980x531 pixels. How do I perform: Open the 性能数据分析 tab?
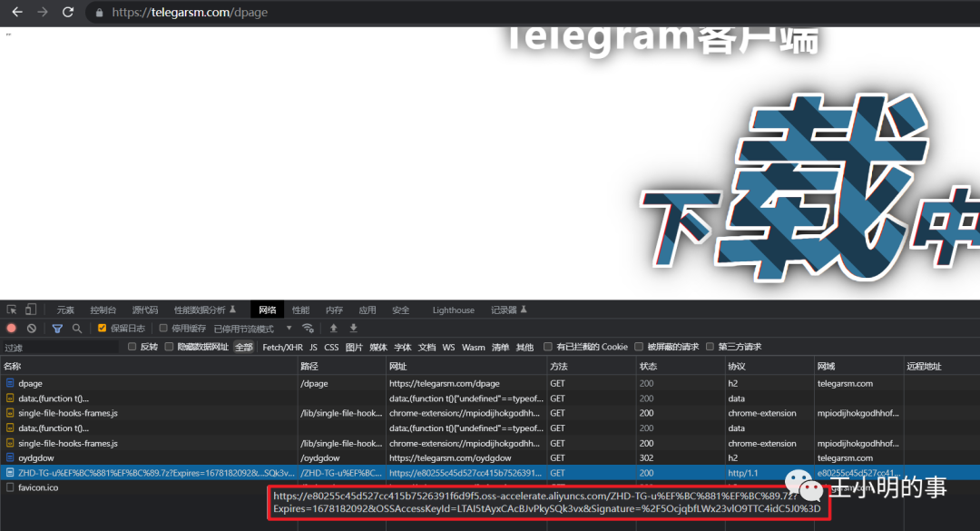204,310
